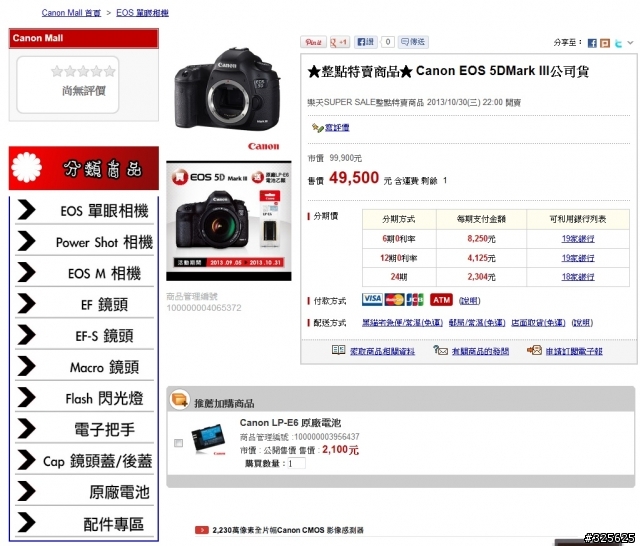Image resolution: width=640 pixels, height=546 pixels.
Task: Click the newsletter subscribe envelope icon
Action: (534, 350)
